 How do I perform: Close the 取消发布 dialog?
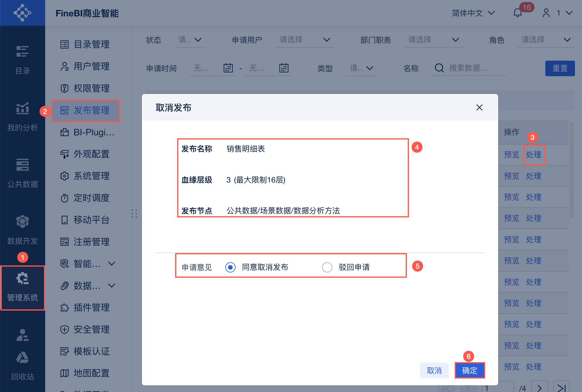(479, 108)
